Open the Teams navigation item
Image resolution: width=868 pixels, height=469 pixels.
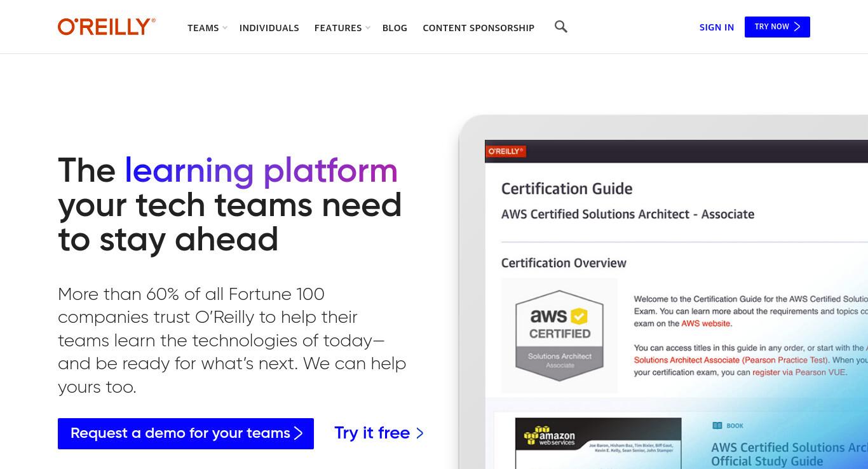pyautogui.click(x=203, y=28)
